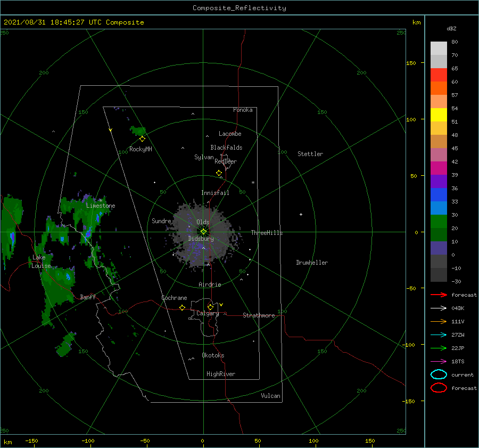The width and height of the screenshot is (479, 448).
Task: Click the dBZ legend heading
Action: click(451, 28)
